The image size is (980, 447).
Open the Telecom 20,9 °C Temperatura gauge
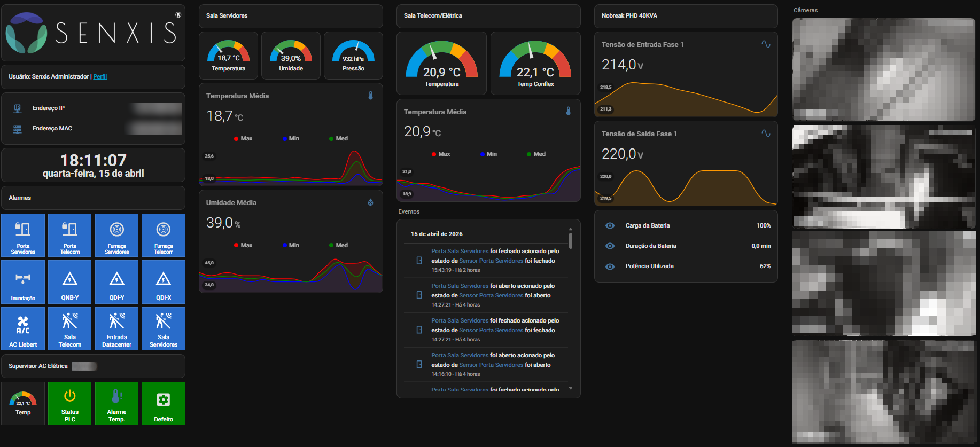pyautogui.click(x=441, y=63)
